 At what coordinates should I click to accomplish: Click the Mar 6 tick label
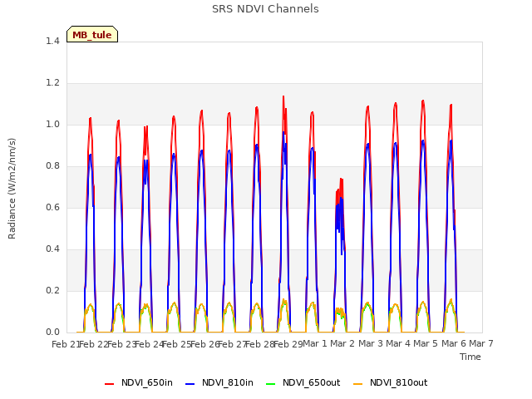pos(454,343)
